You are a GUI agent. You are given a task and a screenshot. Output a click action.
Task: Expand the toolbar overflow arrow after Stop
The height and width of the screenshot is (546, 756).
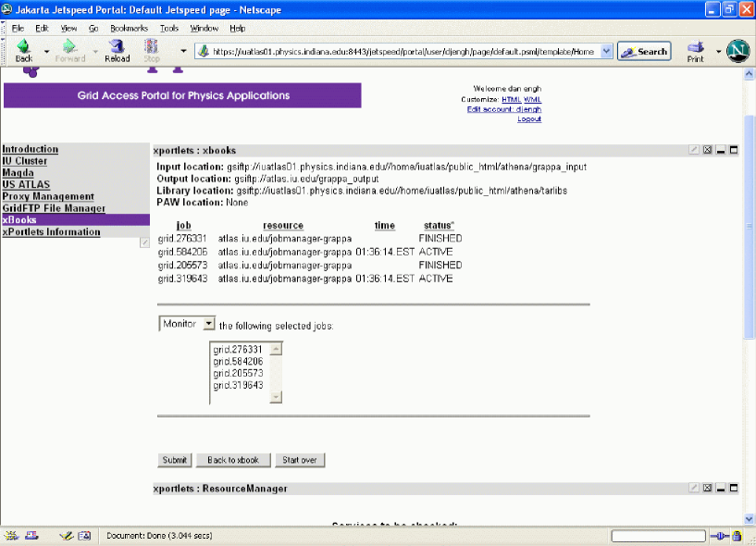(183, 51)
